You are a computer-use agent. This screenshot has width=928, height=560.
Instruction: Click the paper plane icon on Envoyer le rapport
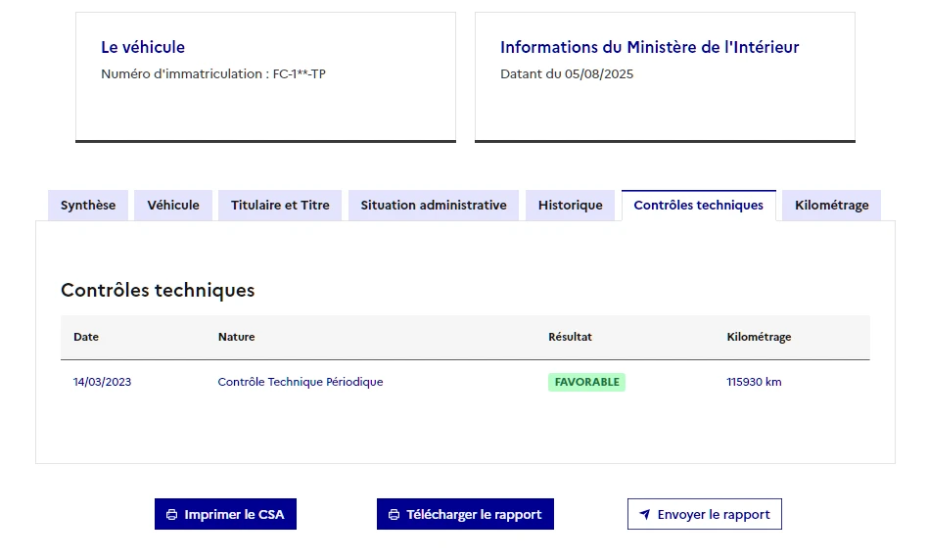(x=645, y=515)
